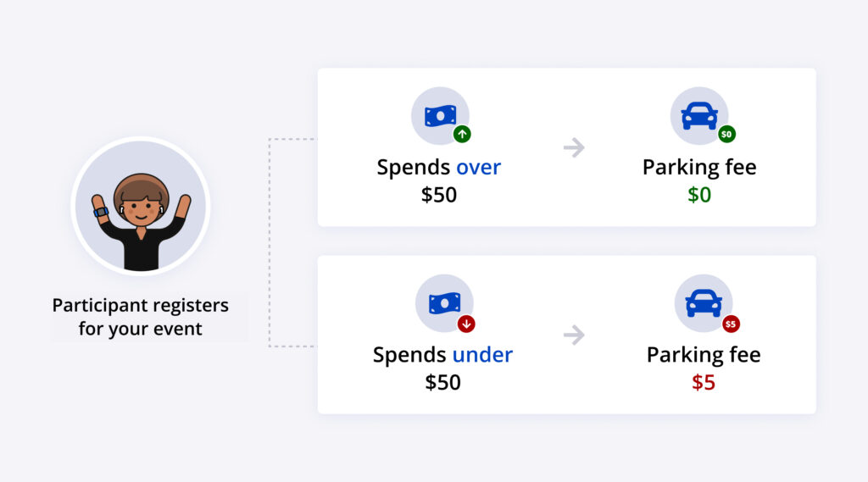868x482 pixels.
Task: Click the banknote icon above 'Spends under'
Action: (444, 302)
